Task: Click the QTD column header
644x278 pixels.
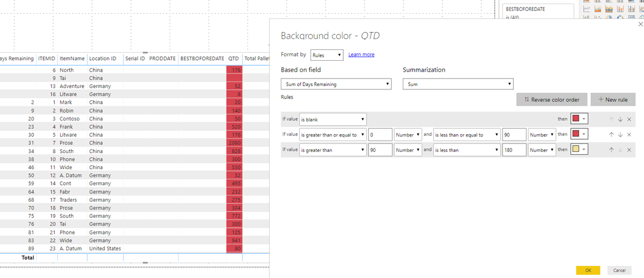Action: [234, 58]
